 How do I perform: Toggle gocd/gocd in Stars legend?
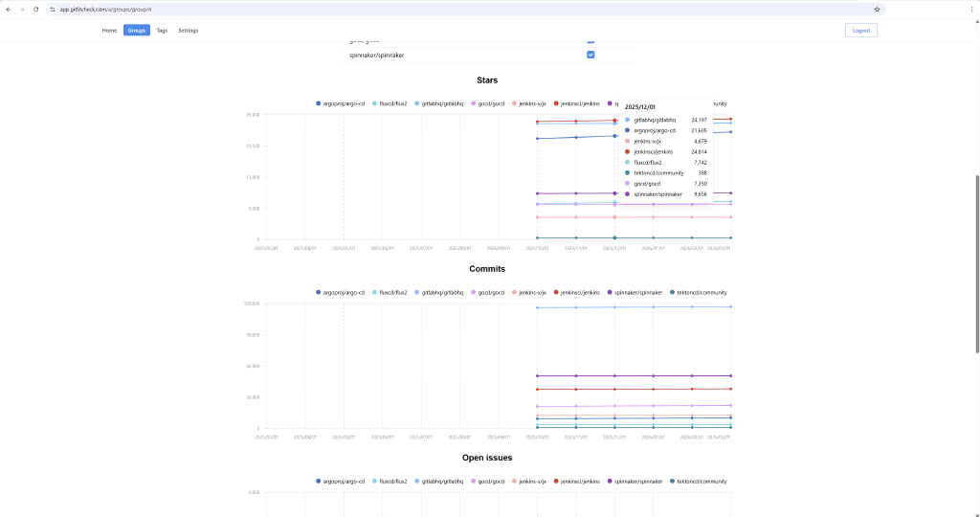pyautogui.click(x=487, y=103)
